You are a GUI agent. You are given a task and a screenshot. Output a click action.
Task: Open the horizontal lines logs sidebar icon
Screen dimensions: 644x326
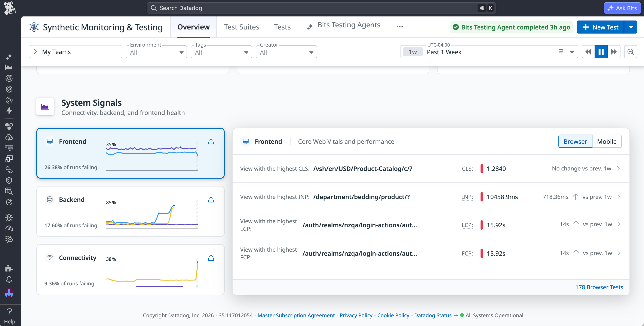[9, 148]
